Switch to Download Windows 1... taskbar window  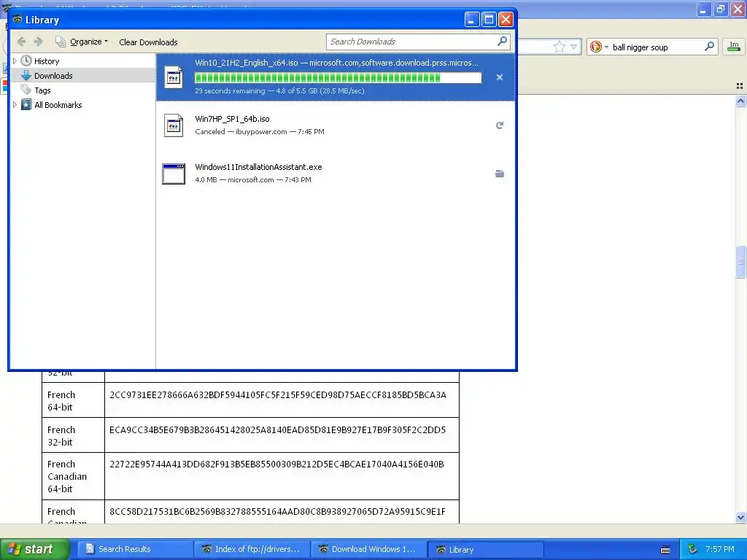point(369,549)
